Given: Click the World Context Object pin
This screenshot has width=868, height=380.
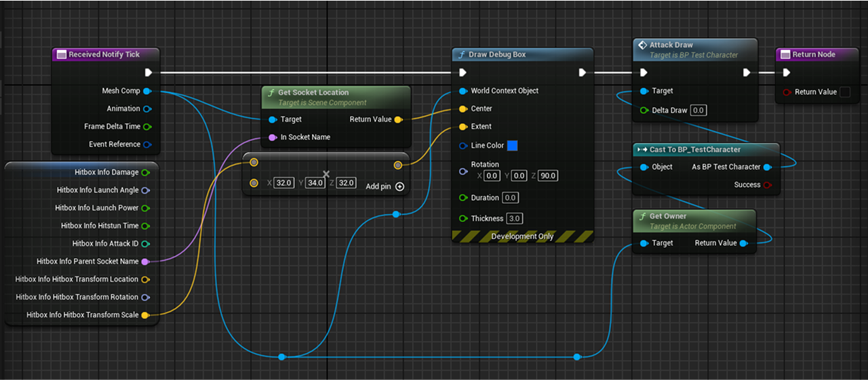Looking at the screenshot, I should click(463, 91).
